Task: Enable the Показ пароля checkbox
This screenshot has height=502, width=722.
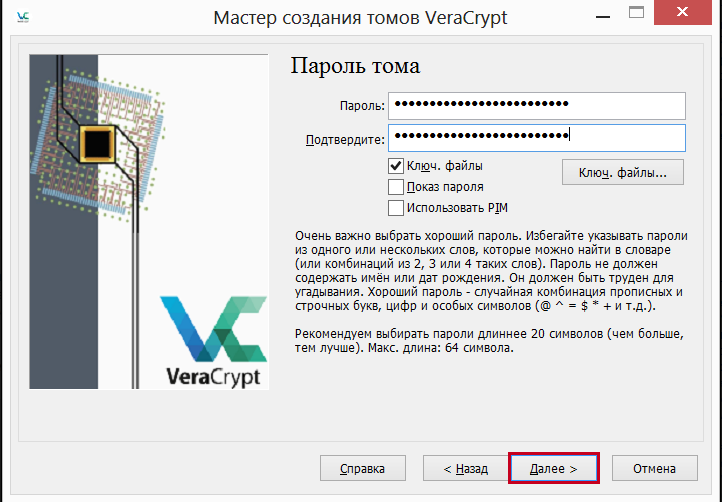Action: 396,187
